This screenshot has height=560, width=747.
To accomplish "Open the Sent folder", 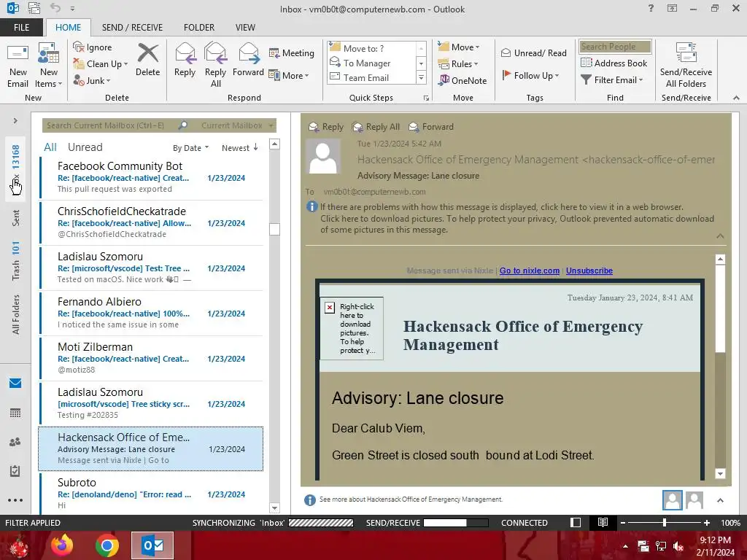I will coord(16,218).
